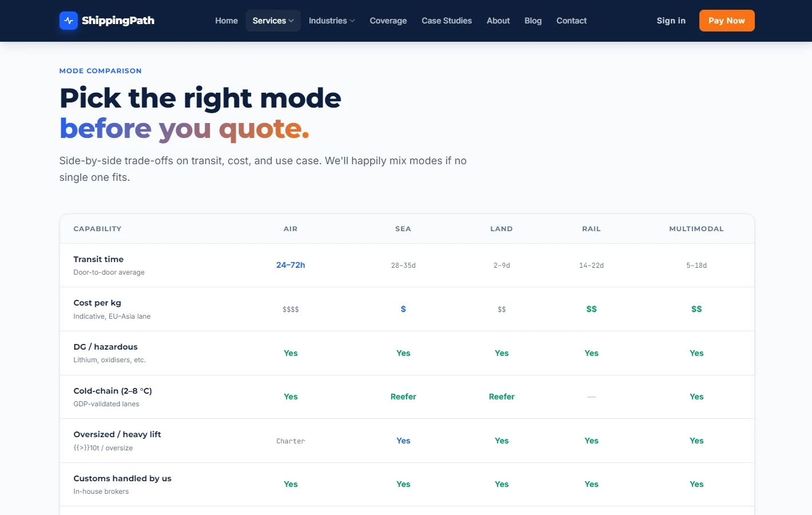Image resolution: width=812 pixels, height=515 pixels.
Task: Open the Contact page
Action: point(571,21)
